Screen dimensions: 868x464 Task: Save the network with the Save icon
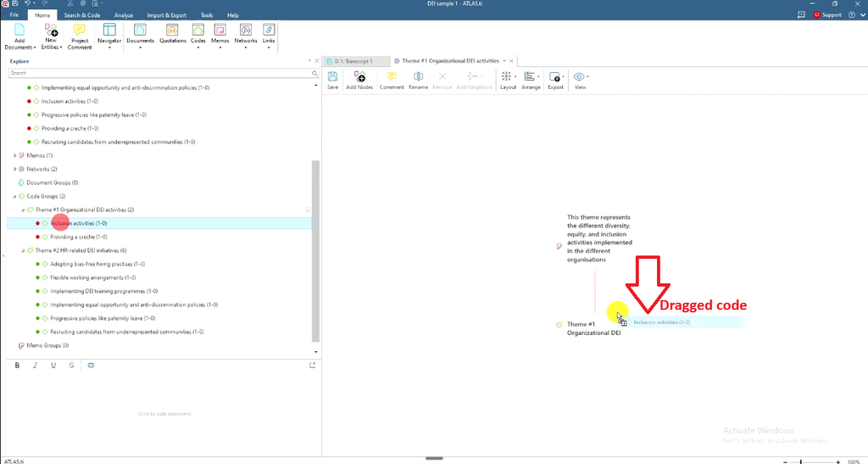tap(332, 76)
